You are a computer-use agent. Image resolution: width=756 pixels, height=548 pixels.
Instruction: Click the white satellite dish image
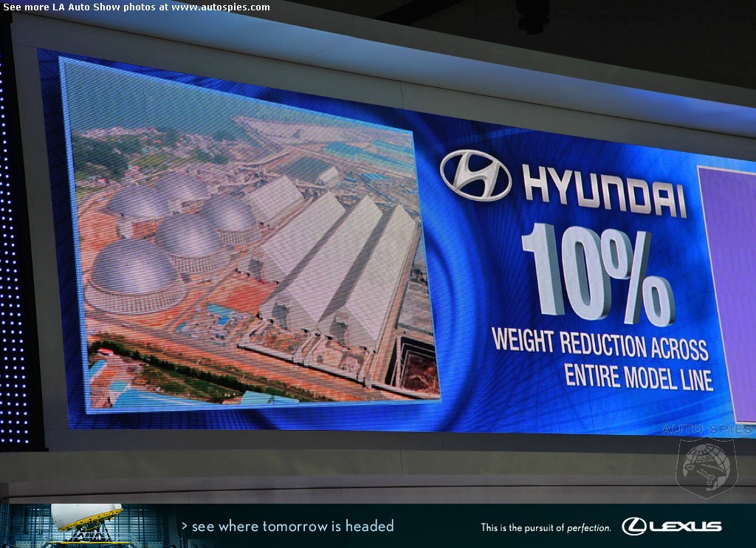click(x=86, y=516)
